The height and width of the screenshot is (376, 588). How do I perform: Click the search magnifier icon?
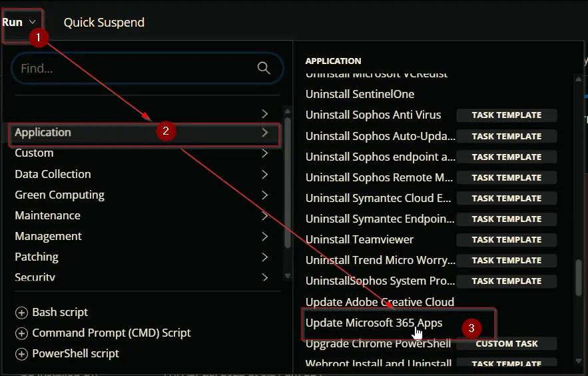click(264, 68)
